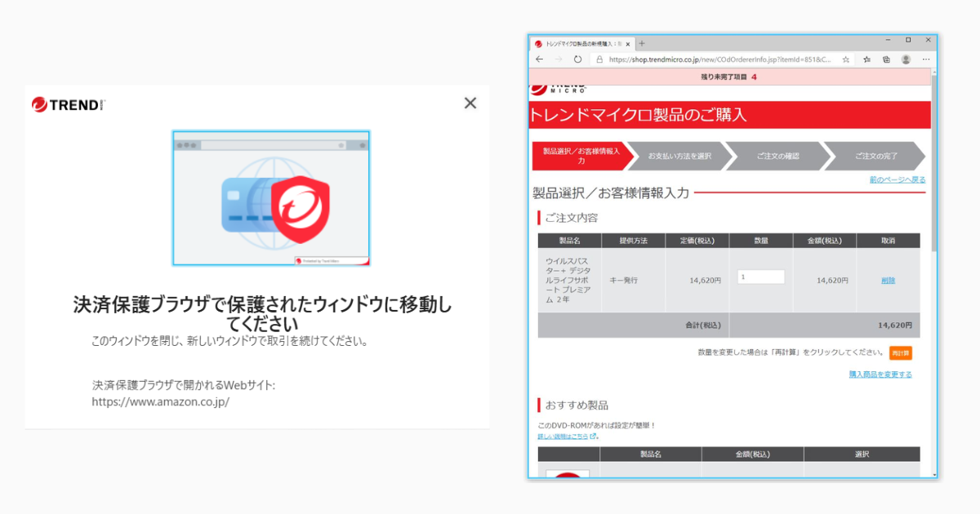Minimize the browser window
Screen dimensions: 980x514
tap(888, 40)
